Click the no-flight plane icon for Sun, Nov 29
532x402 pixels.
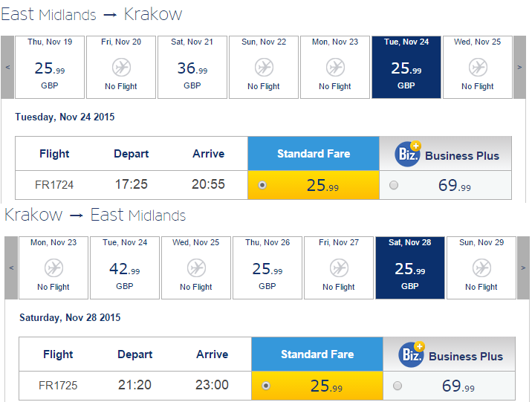click(481, 268)
